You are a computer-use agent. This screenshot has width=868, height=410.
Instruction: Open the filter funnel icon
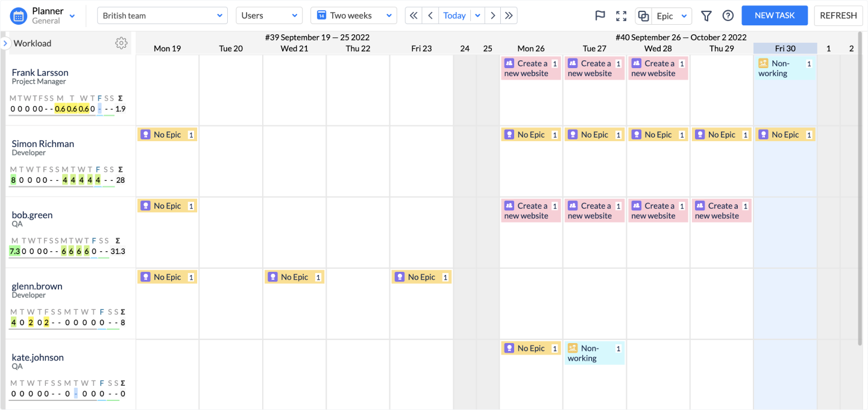pyautogui.click(x=706, y=16)
